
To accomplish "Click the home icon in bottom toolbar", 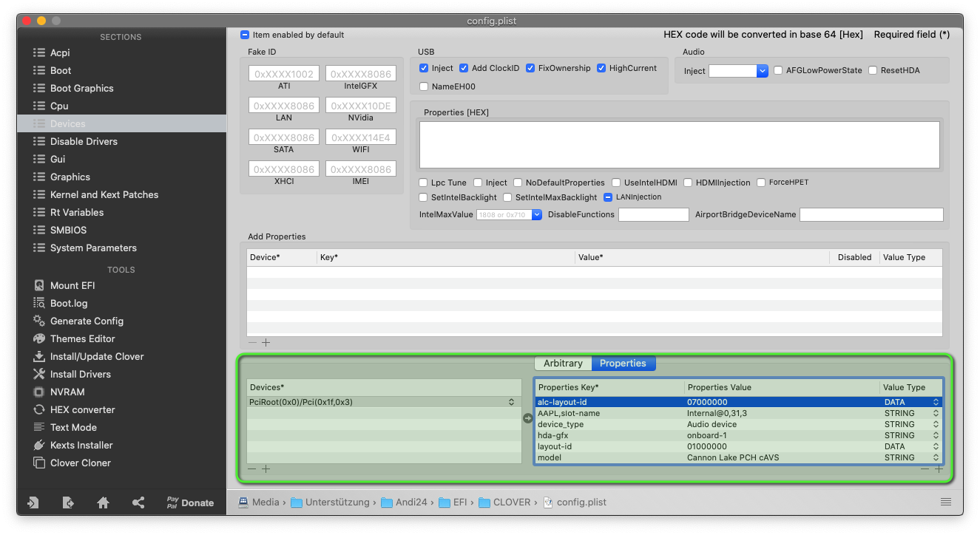I will pos(104,502).
